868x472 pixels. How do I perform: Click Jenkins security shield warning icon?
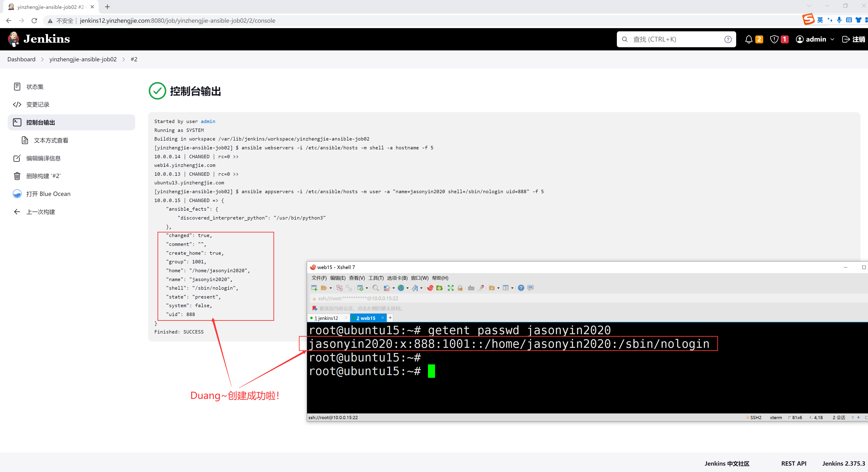coord(774,39)
